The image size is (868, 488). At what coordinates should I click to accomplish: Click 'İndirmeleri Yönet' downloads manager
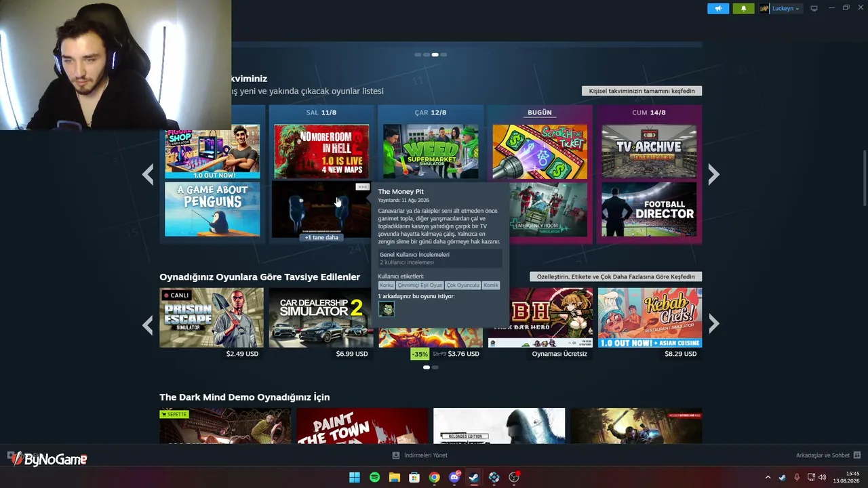pyautogui.click(x=420, y=455)
